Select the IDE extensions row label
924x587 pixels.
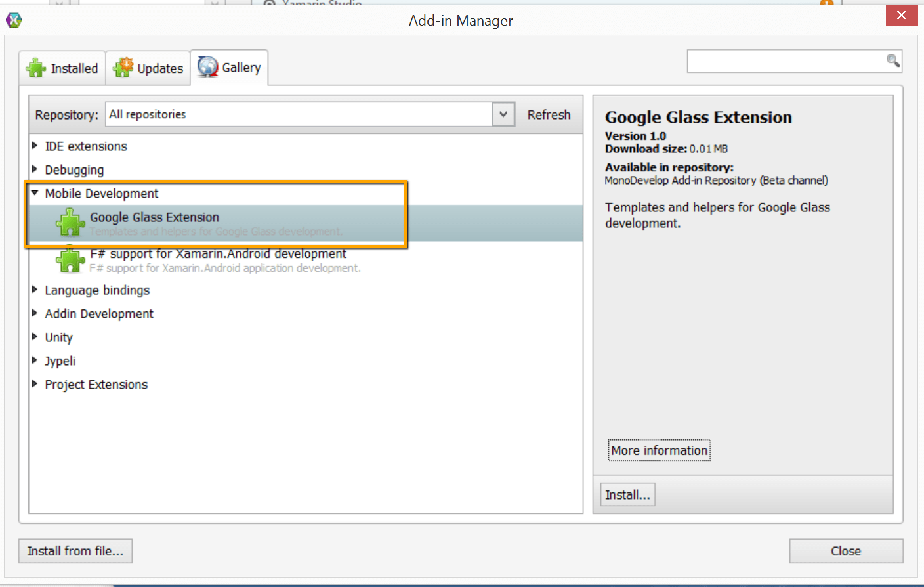[86, 146]
